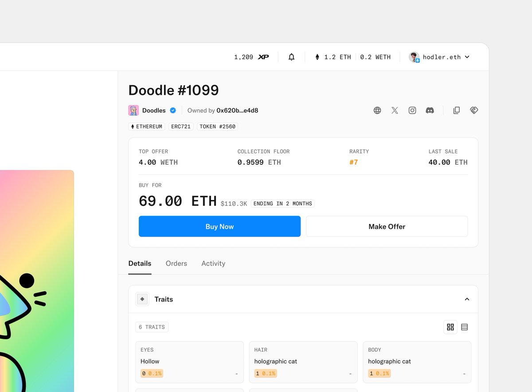Open the holographic Doodle artwork image

pyautogui.click(x=37, y=281)
